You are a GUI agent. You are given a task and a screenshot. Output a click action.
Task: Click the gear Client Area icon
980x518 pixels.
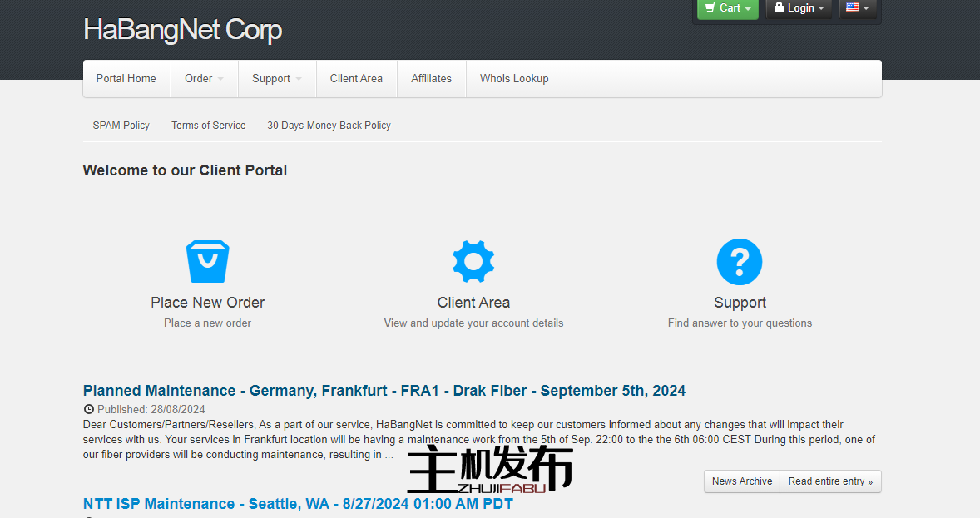pyautogui.click(x=473, y=262)
